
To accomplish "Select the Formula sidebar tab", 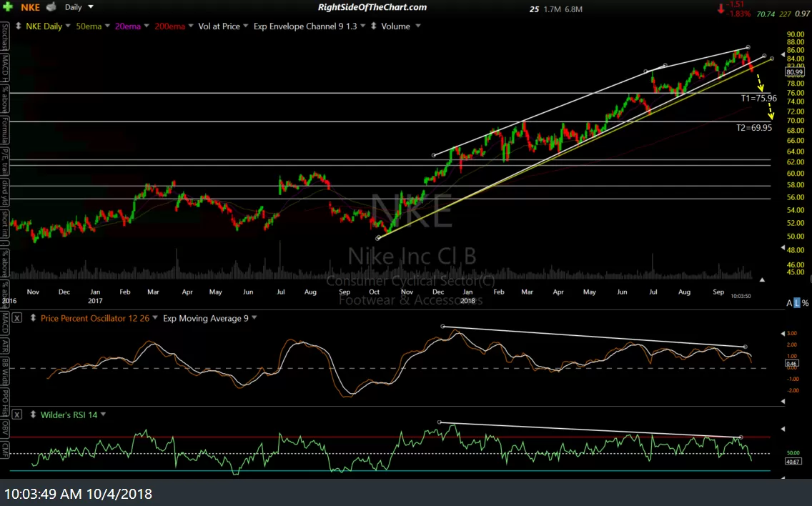I will 5,130.
